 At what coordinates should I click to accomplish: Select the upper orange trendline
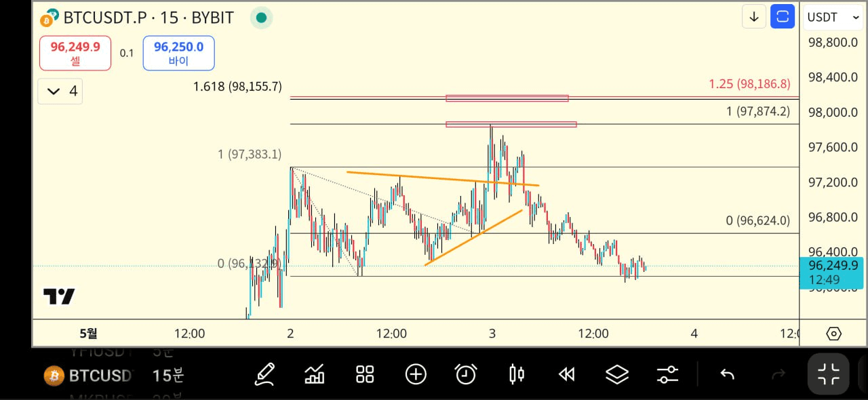click(x=443, y=178)
